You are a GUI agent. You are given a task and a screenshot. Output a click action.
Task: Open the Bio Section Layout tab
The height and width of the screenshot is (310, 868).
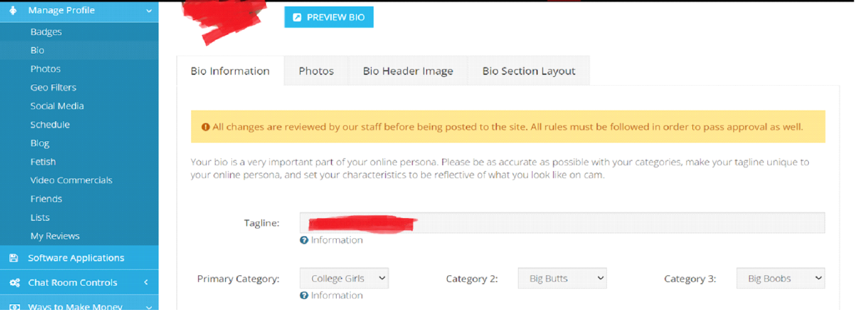[528, 71]
